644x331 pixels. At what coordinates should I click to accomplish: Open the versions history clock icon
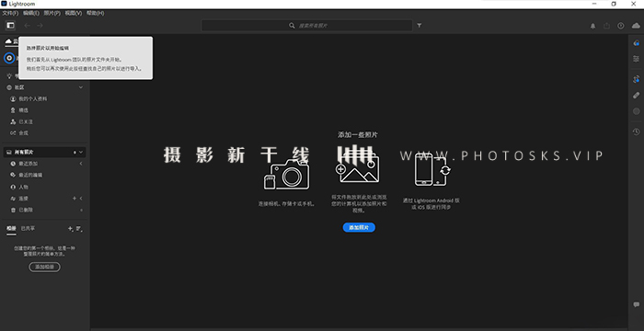[637, 131]
